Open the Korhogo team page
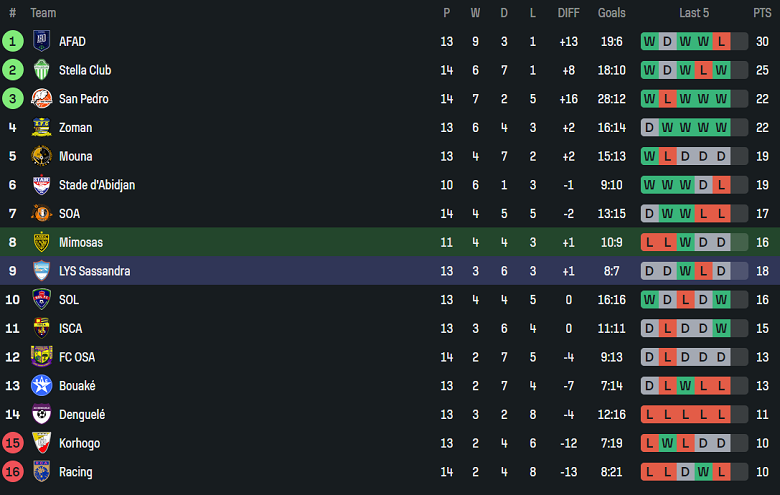Screen dimensions: 780x495 [81, 443]
